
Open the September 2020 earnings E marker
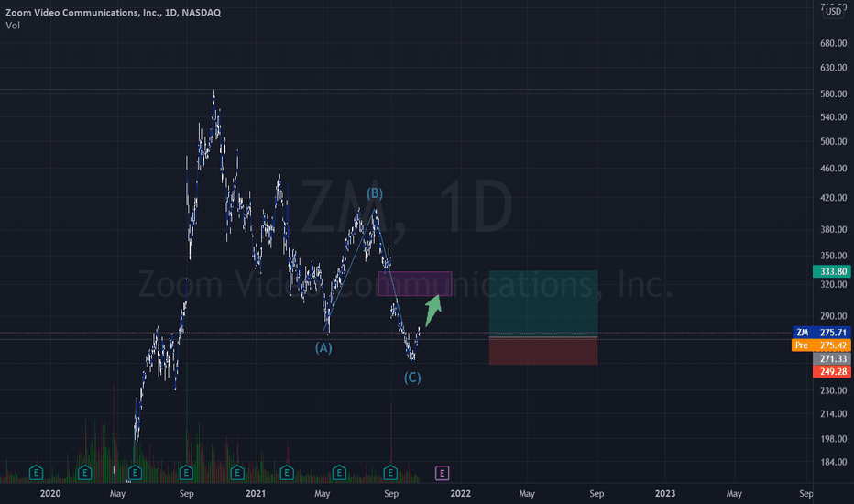[186, 473]
